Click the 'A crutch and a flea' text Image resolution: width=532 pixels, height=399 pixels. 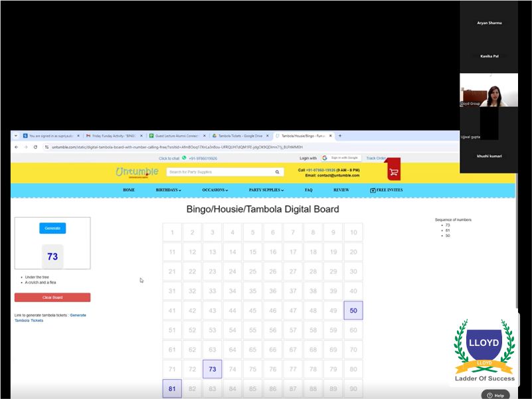click(x=41, y=282)
